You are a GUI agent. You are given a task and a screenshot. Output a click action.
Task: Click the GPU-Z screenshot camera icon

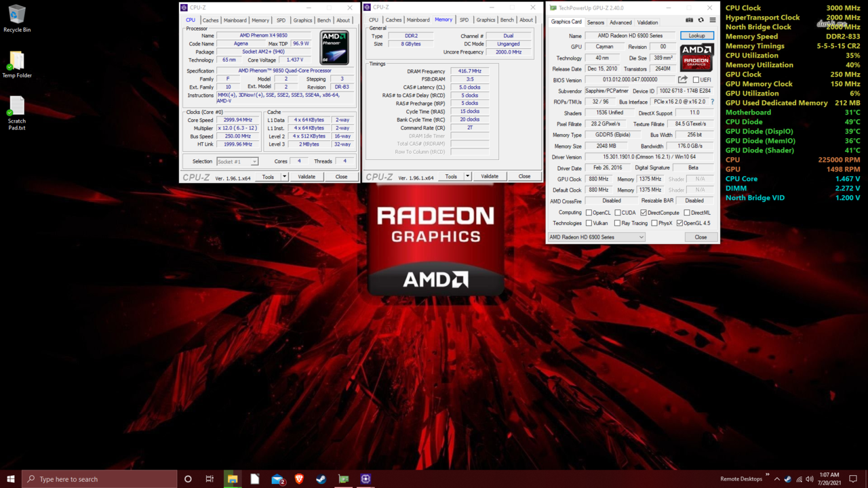pyautogui.click(x=689, y=20)
